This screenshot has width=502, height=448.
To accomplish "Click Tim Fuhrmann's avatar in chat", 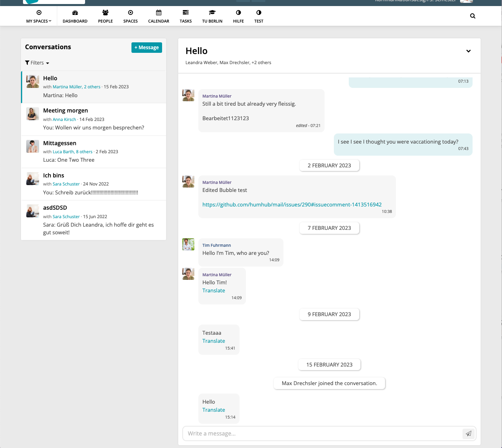I will (x=188, y=244).
